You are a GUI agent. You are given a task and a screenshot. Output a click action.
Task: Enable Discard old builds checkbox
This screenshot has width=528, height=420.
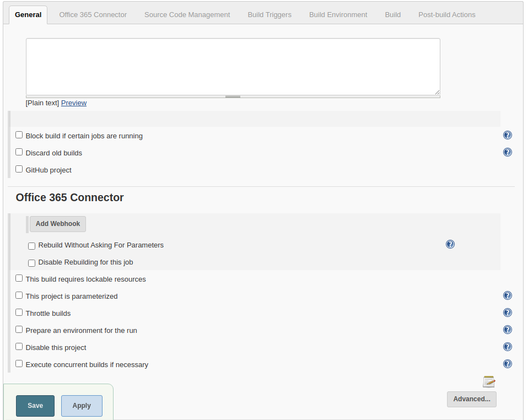coord(19,152)
